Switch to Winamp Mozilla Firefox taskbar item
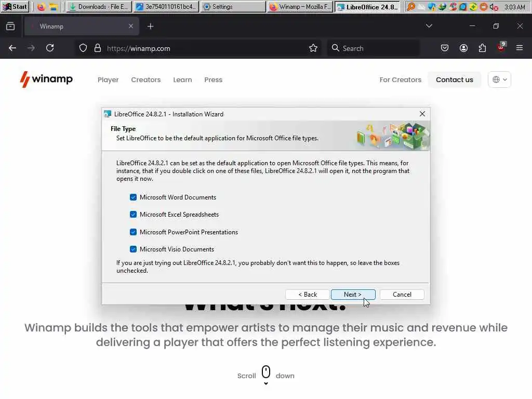This screenshot has width=532, height=399. pos(301,7)
